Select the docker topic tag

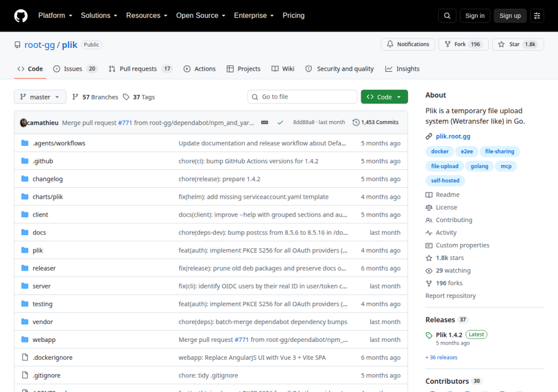(x=440, y=151)
